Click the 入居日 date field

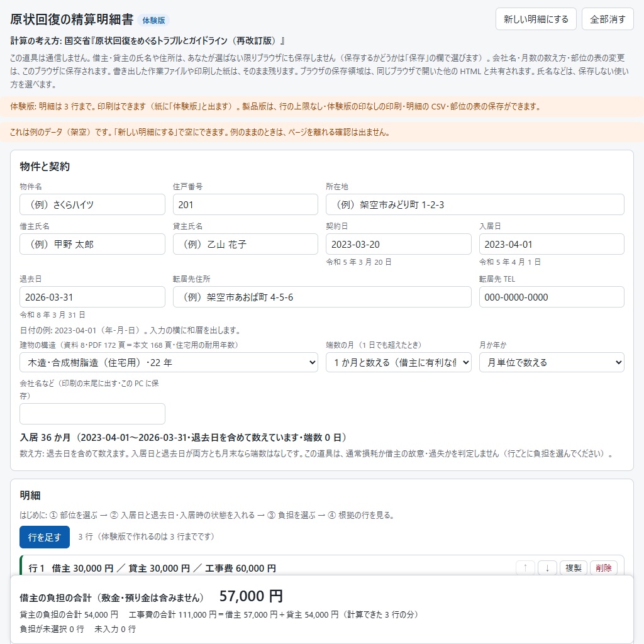tap(551, 244)
